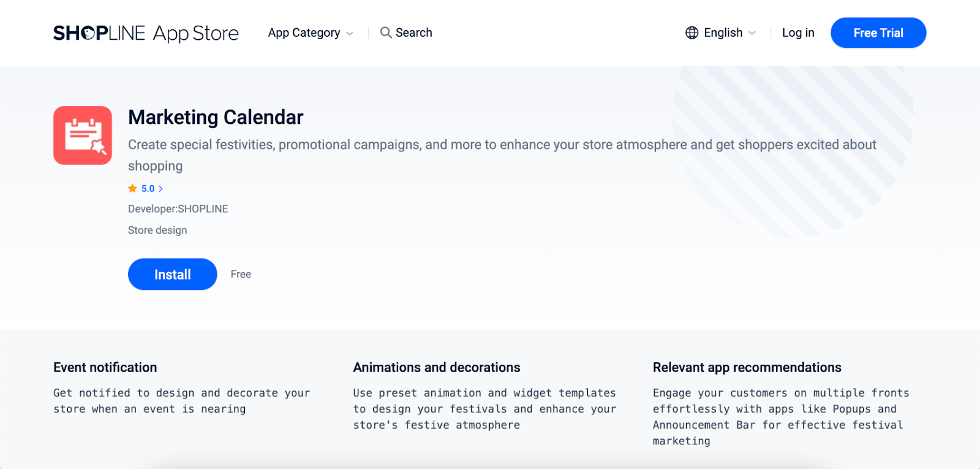
Task: Click the Relevant app recommendations heading
Action: point(747,367)
